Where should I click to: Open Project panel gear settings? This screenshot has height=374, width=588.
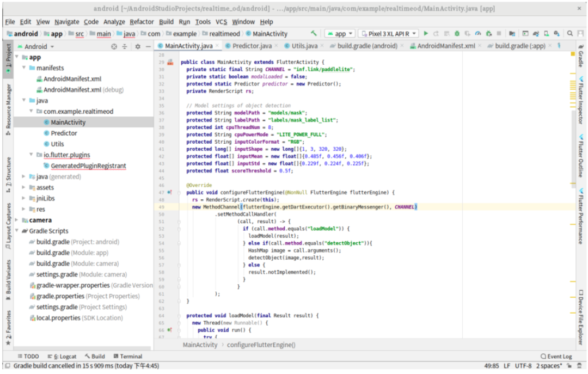[137, 47]
